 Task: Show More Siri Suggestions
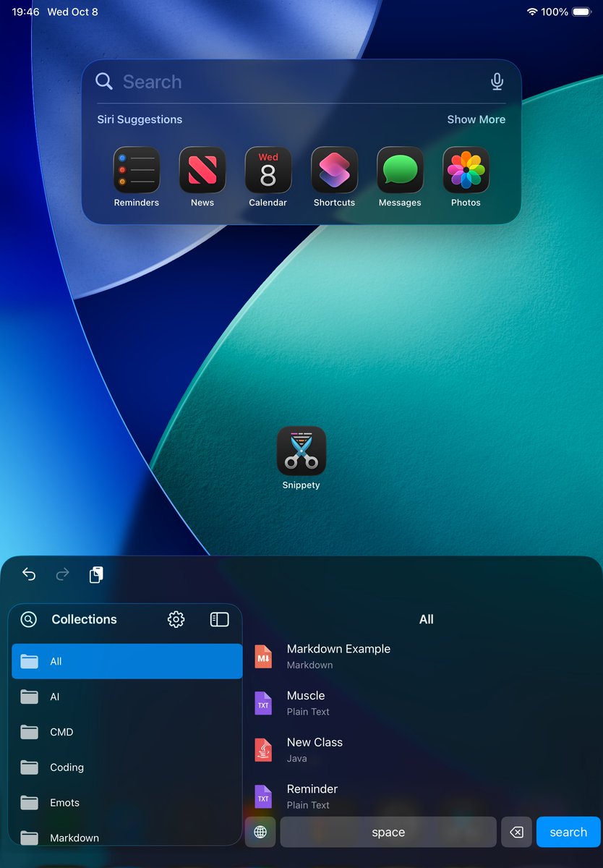(476, 119)
